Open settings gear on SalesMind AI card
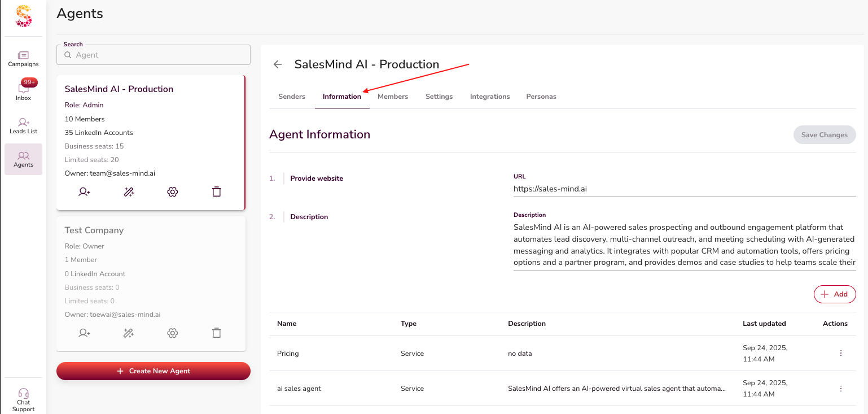Screen dimensions: 868x414 (173, 192)
